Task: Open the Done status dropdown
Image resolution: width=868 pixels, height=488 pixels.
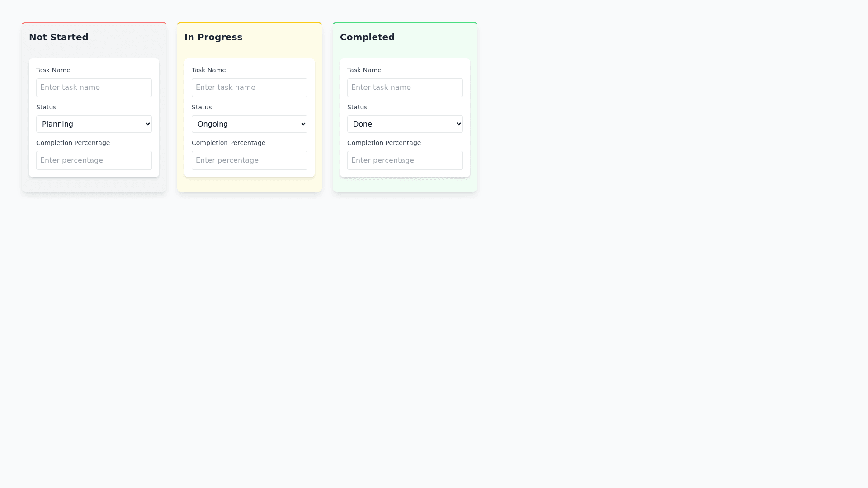Action: [x=405, y=124]
